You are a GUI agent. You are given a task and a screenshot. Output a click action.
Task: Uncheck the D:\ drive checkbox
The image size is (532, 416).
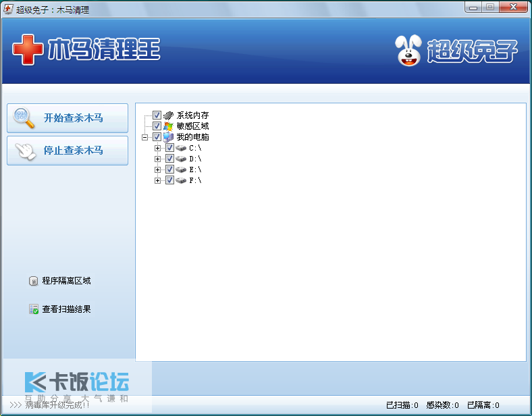pos(169,159)
